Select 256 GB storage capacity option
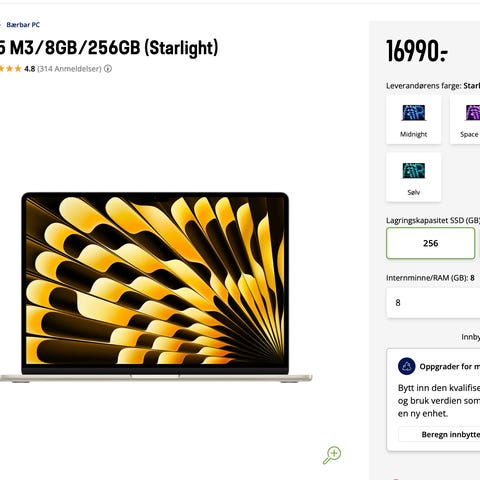The height and width of the screenshot is (480, 480). [430, 243]
